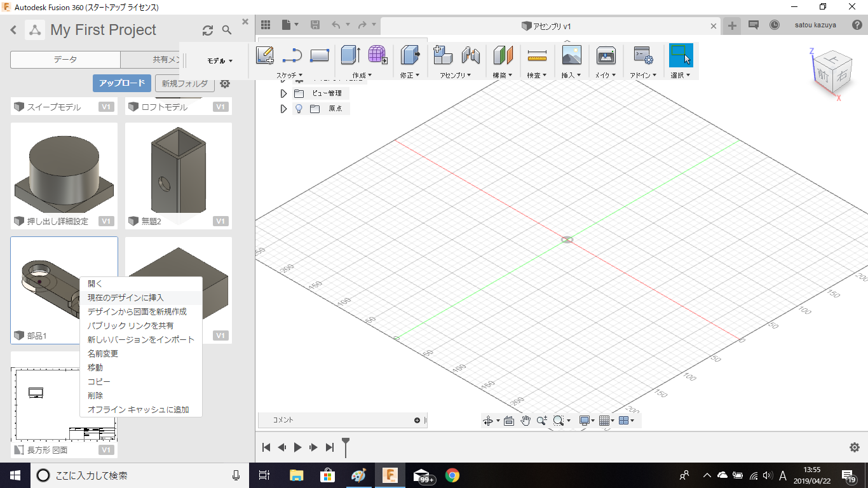The height and width of the screenshot is (488, 868).
Task: Switch to the データ tab
Action: 65,60
